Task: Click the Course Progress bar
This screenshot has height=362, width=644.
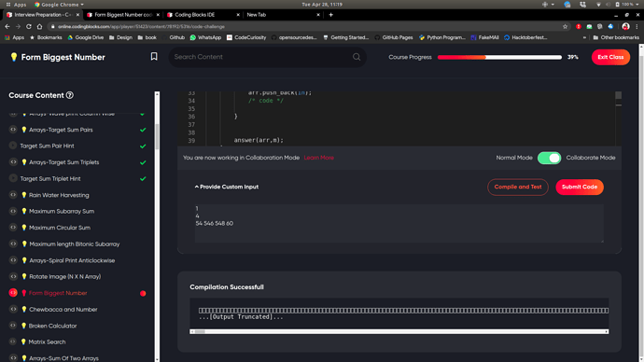Action: [499, 57]
